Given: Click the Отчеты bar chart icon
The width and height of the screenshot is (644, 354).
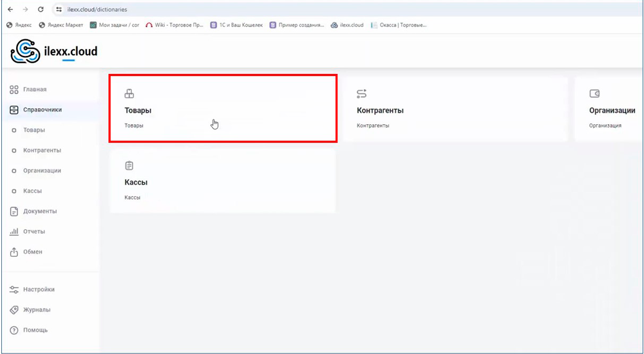Looking at the screenshot, I should (14, 232).
